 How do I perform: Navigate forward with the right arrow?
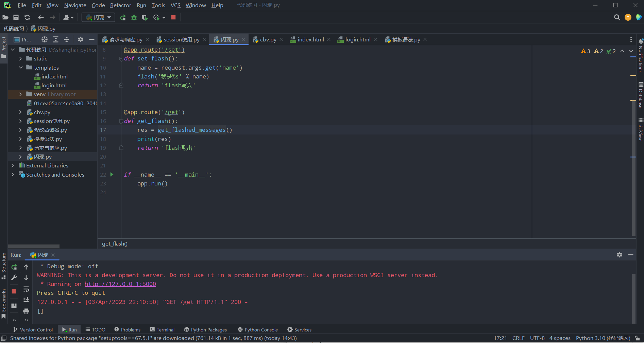[x=52, y=17]
